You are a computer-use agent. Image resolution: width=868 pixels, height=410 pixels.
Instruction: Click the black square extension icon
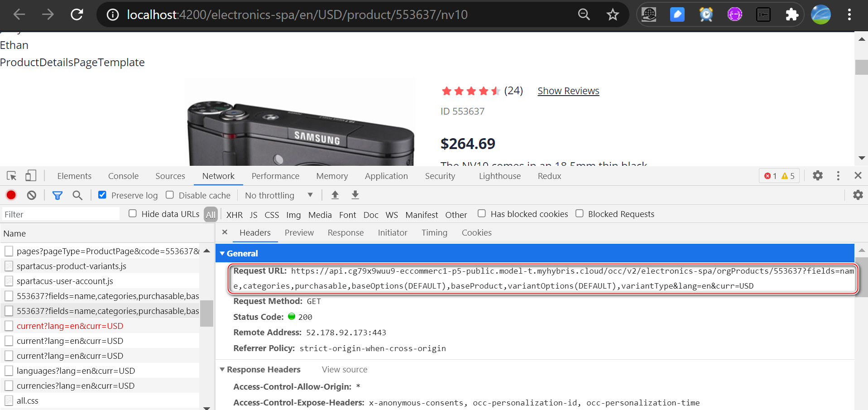pos(763,14)
